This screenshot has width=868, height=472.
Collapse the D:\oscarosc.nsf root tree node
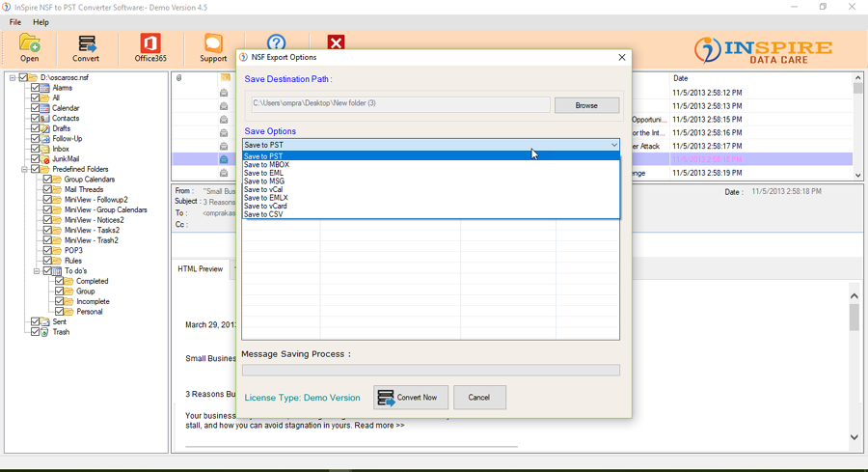[13, 78]
